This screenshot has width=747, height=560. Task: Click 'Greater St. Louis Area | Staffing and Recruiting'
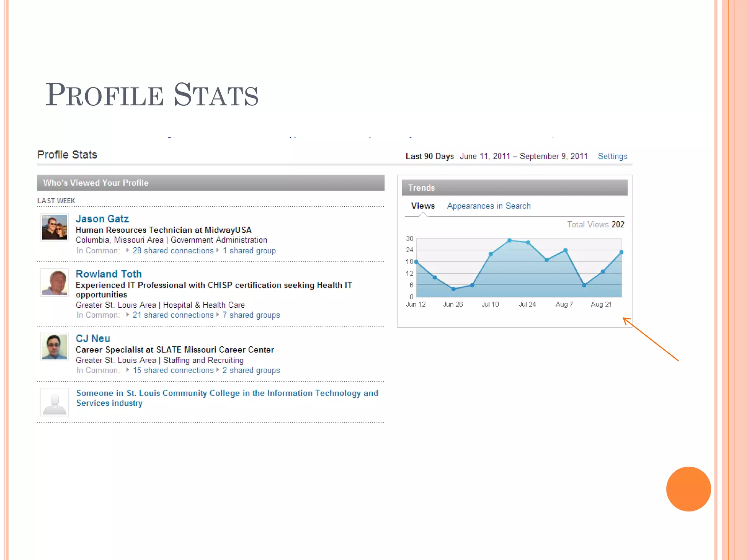160,360
